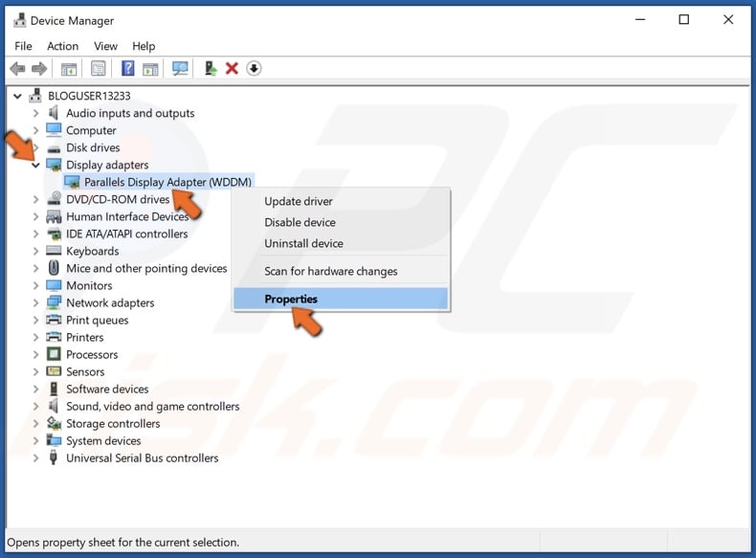Screen dimensions: 756x558
Task: Open the Properties toolbar icon
Action: pos(99,69)
